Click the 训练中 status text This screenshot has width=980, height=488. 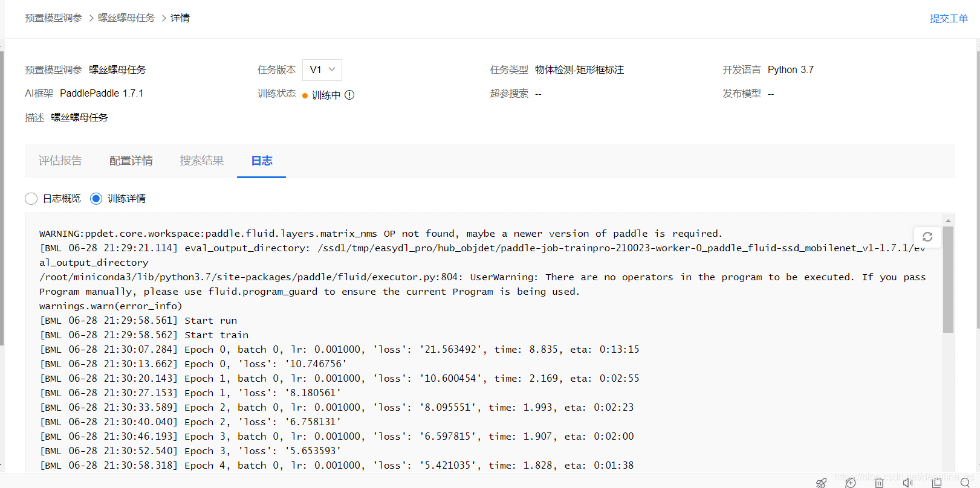click(x=326, y=95)
